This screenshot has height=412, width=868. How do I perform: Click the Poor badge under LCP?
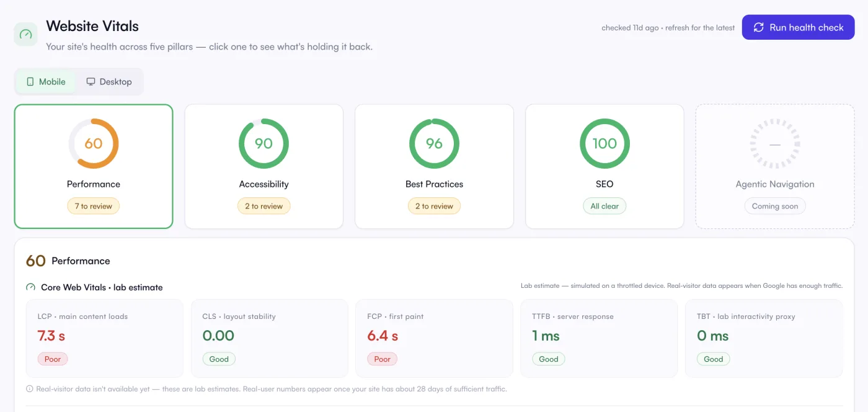53,359
